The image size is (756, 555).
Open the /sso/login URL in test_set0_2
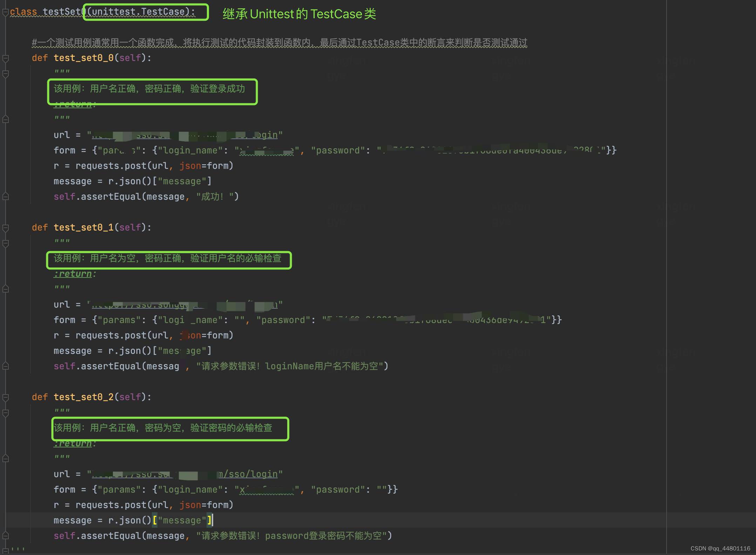(x=250, y=474)
